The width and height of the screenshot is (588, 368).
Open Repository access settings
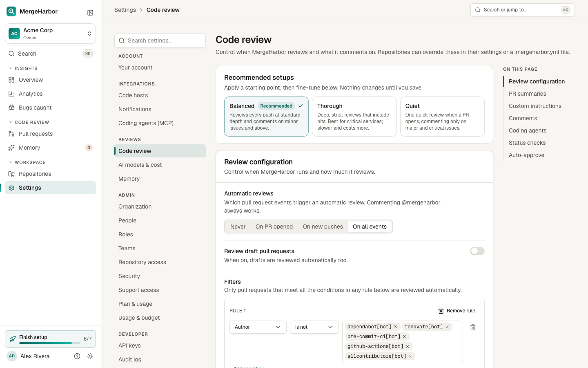tap(160, 262)
